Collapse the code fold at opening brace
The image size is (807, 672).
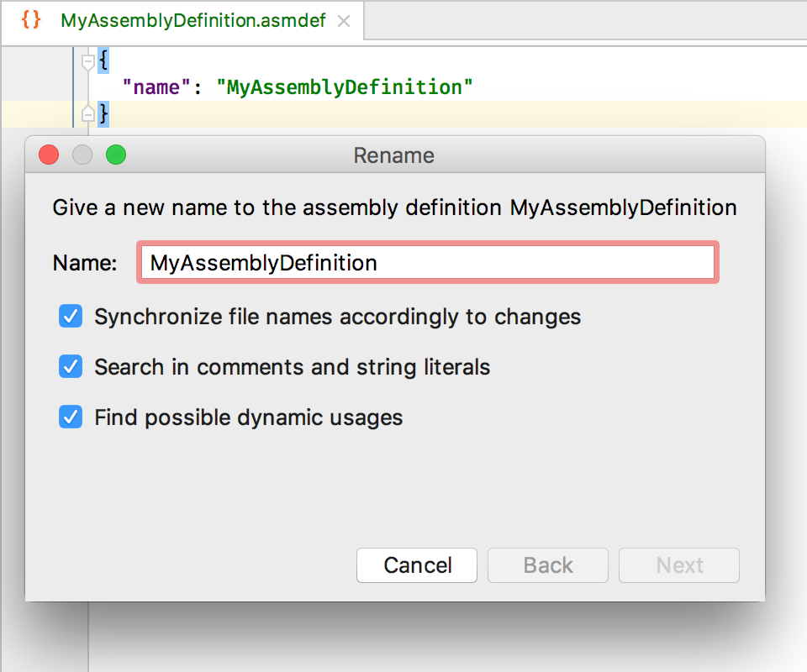click(88, 61)
